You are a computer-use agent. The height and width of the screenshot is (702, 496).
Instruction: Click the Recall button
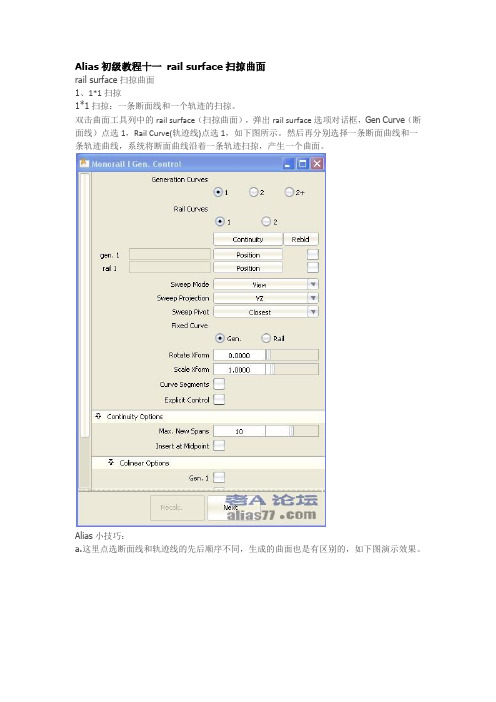click(177, 507)
